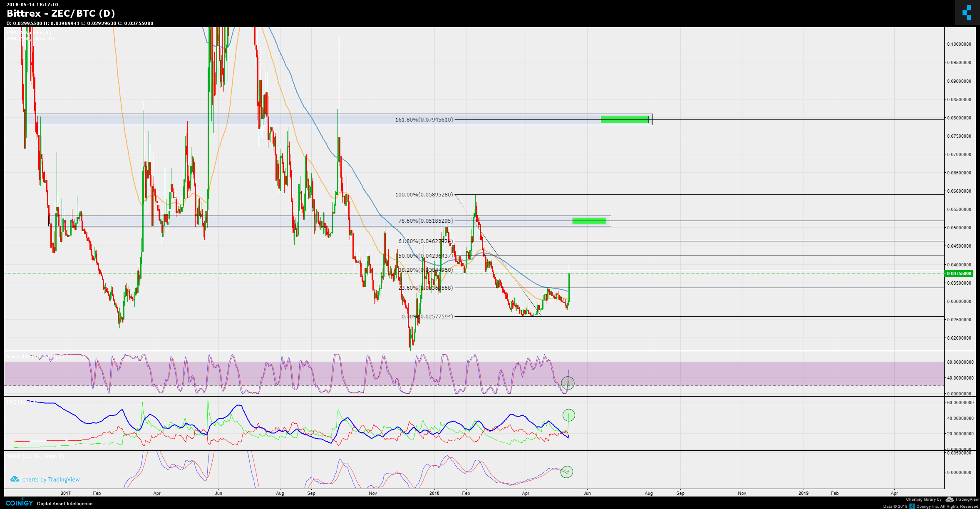Viewport: 980px width, 509px height.
Task: Click the TradingView logo next to 'Charting library by'
Action: [950, 499]
